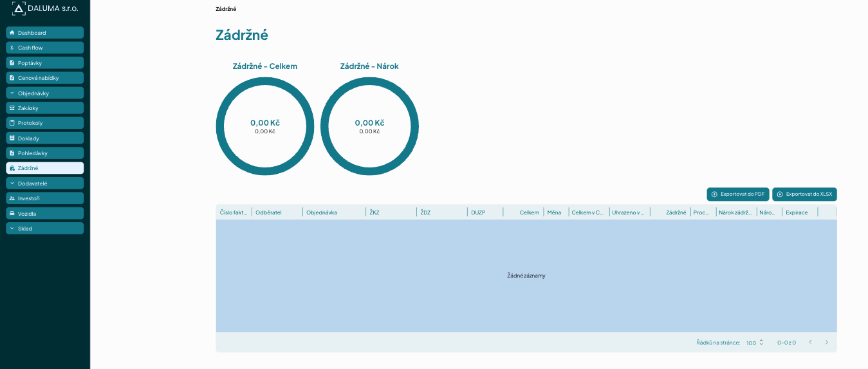Sort by the Odběratel column header
Screen dimensions: 868x369
(x=277, y=213)
